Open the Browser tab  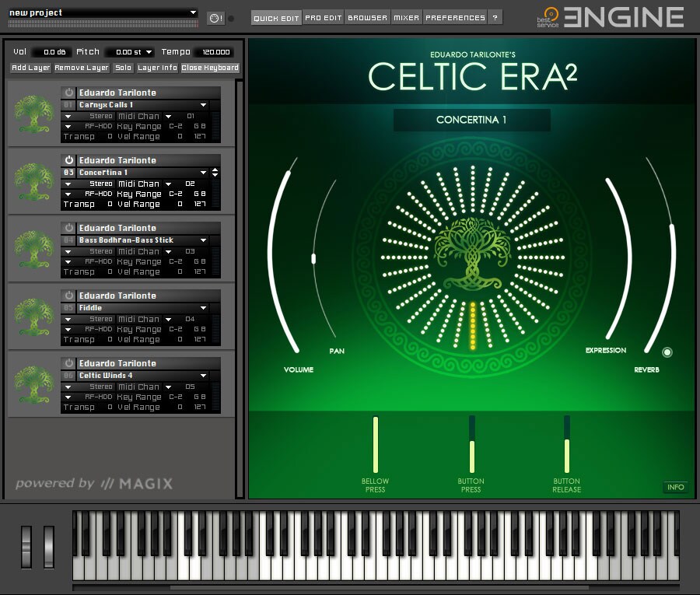pyautogui.click(x=367, y=18)
